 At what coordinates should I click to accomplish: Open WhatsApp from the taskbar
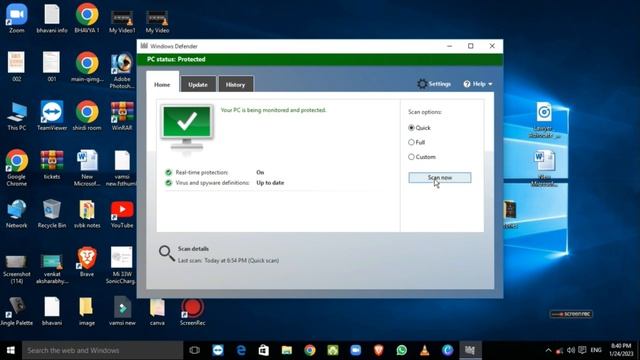pos(402,350)
